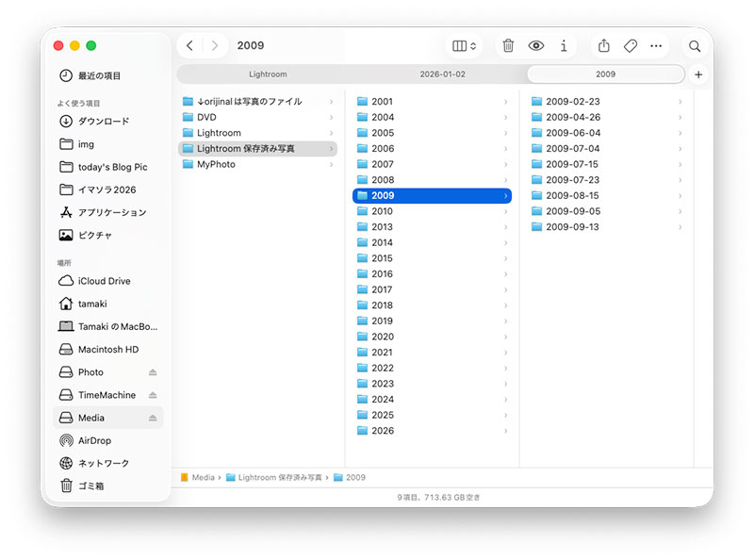Click the Quick Look eye icon

click(536, 45)
